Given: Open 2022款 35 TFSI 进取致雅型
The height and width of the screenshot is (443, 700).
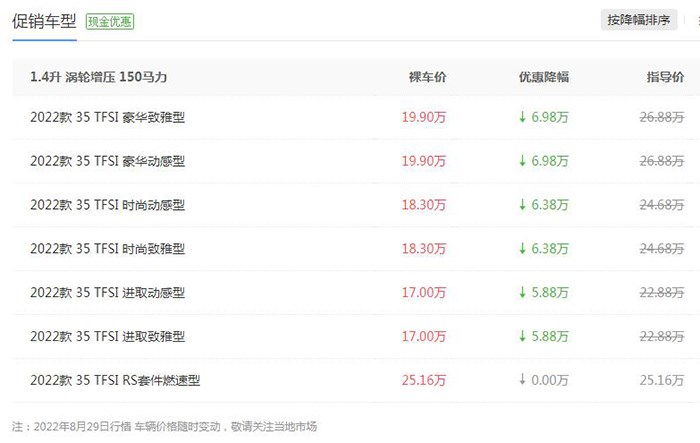Looking at the screenshot, I should 107,336.
